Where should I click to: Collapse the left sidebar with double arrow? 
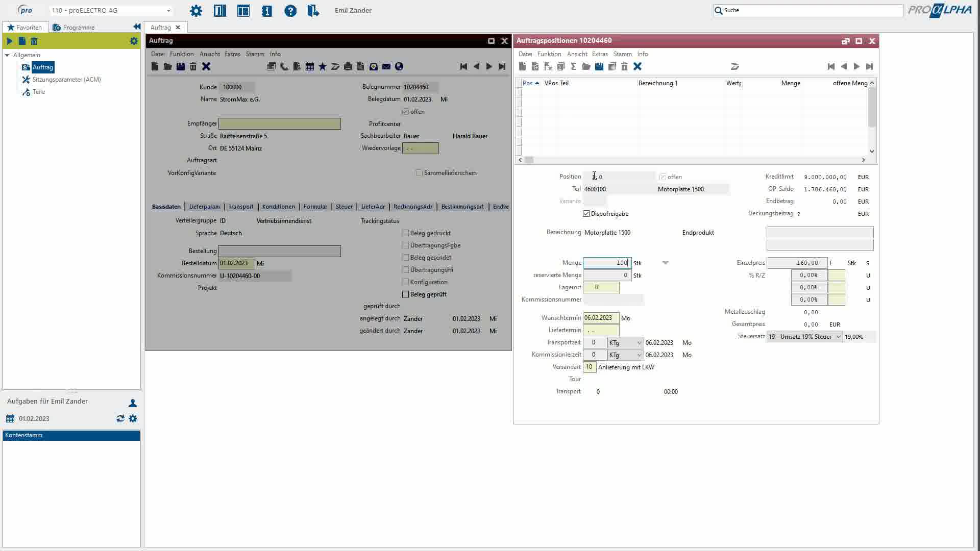pos(137,27)
